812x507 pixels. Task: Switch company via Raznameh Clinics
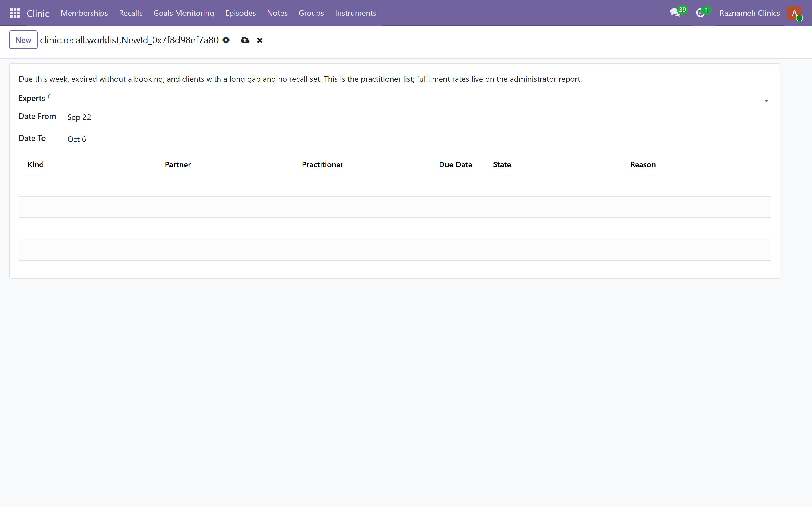pos(749,13)
